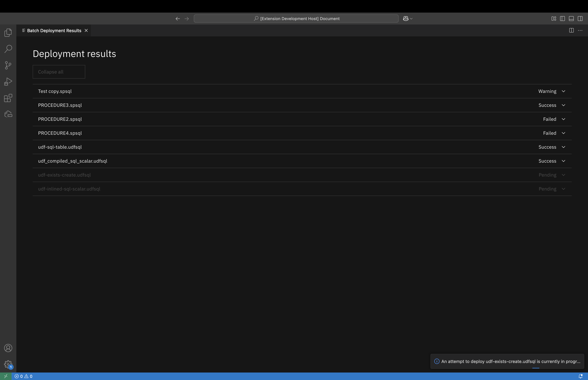This screenshot has width=588, height=380.
Task: Click the Collapse all button
Action: [59, 72]
